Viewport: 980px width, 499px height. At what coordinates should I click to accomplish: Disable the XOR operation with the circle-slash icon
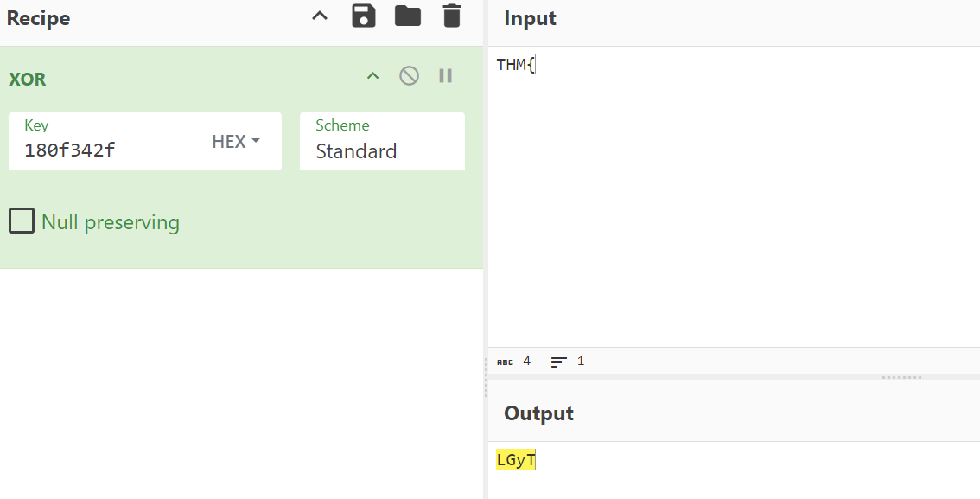[x=410, y=76]
